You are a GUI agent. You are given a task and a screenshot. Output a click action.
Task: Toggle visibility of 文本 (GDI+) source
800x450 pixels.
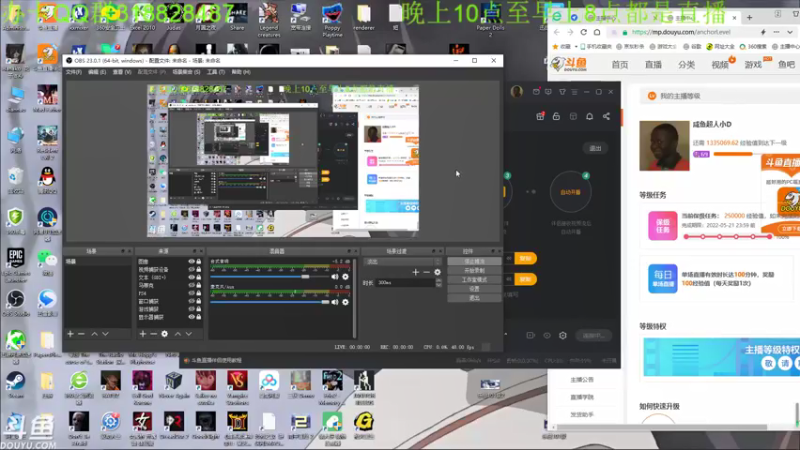tap(191, 278)
